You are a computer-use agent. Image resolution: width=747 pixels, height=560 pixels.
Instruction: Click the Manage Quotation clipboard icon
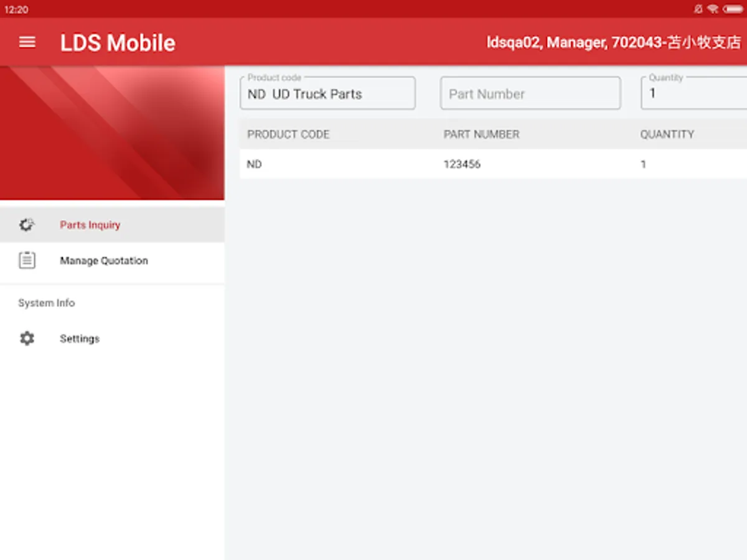pos(27,261)
